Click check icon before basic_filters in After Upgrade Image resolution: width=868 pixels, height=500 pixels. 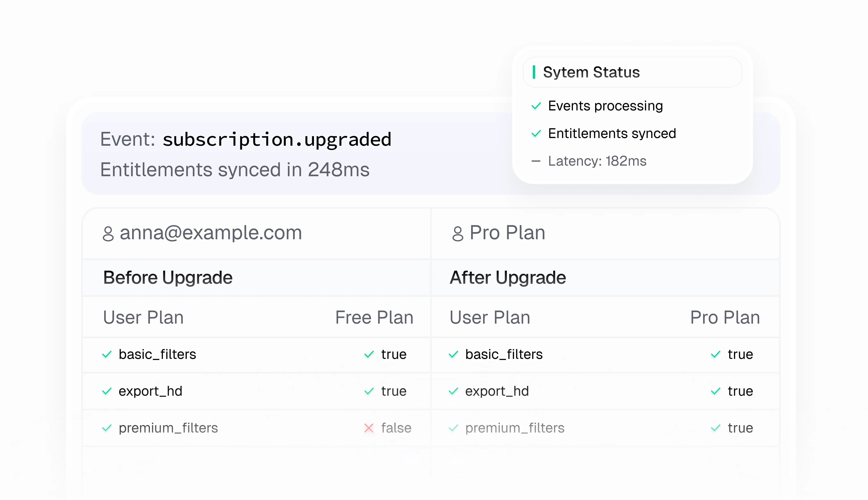[x=453, y=354]
